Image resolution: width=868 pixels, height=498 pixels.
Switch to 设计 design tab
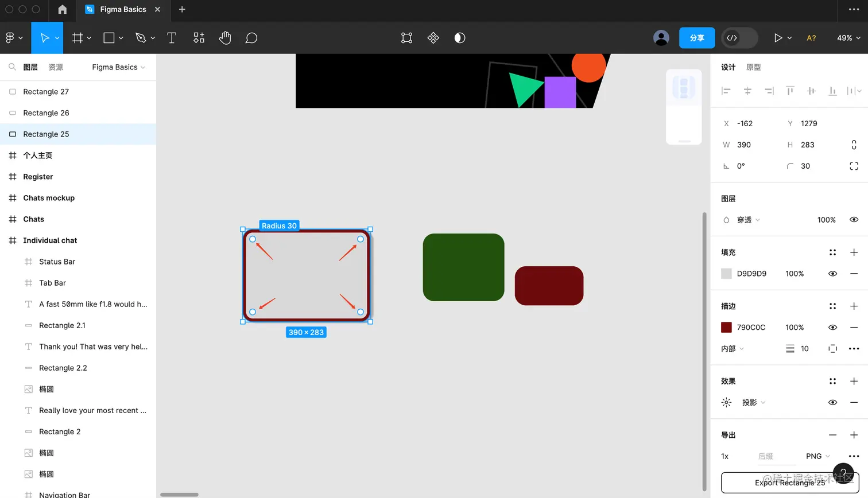[x=728, y=67]
